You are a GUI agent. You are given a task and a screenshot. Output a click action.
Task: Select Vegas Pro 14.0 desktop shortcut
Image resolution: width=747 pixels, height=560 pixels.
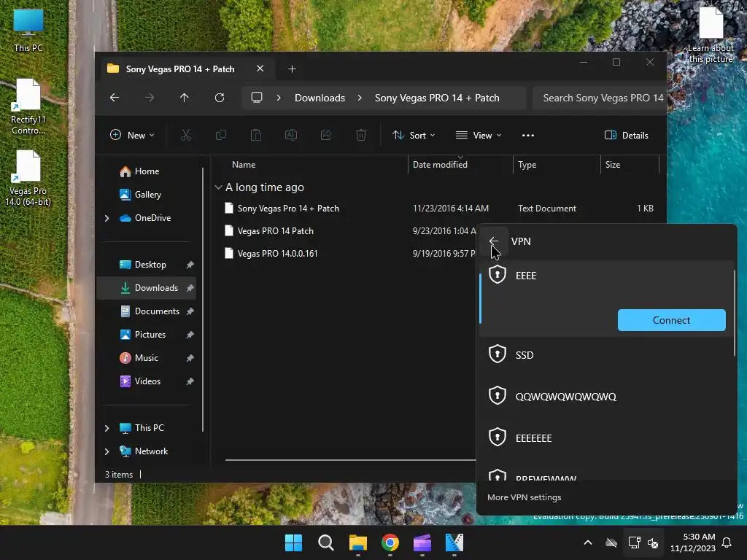point(28,178)
